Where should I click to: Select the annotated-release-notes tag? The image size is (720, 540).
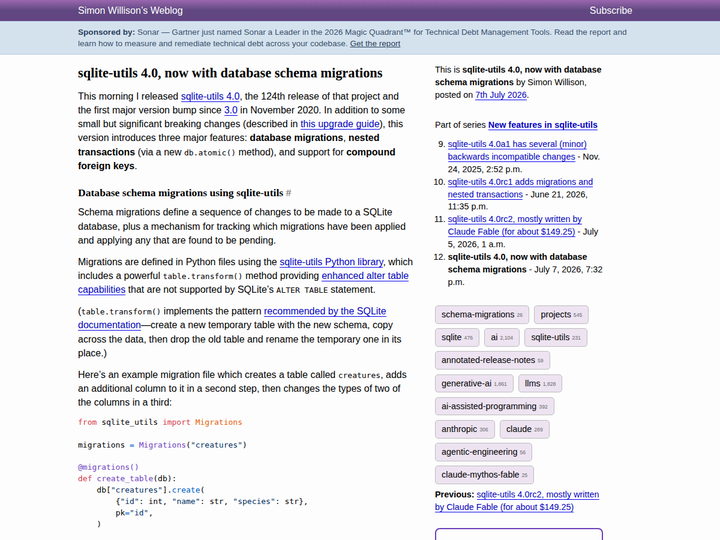492,360
